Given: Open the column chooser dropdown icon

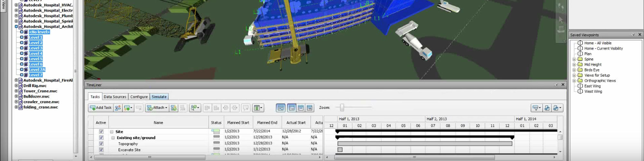Looking at the screenshot, I should 258,108.
